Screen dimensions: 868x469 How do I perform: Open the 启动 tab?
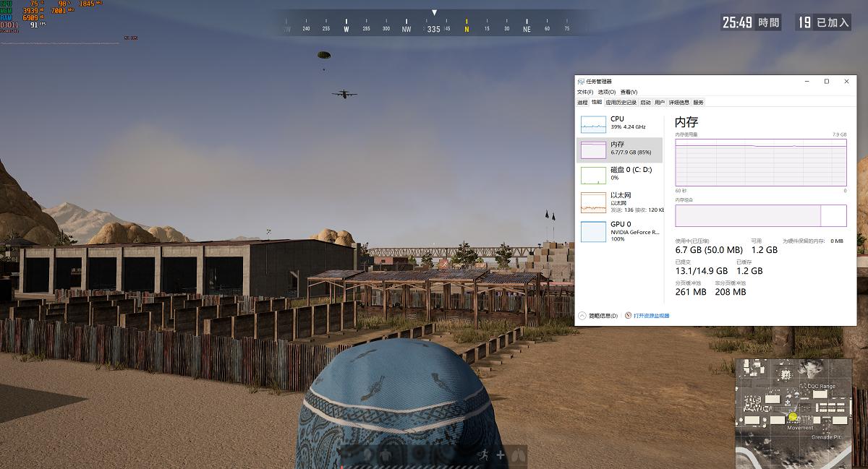645,103
